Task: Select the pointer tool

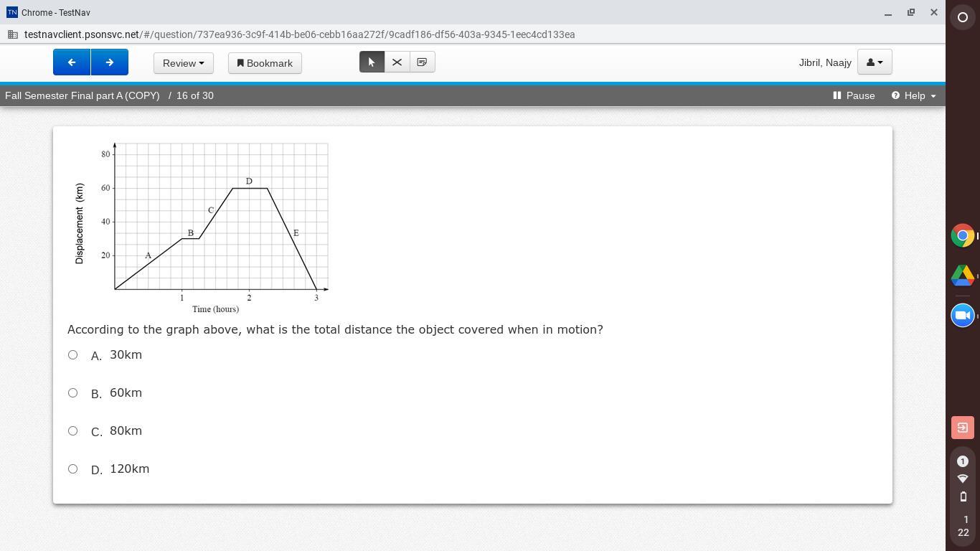Action: (x=372, y=62)
